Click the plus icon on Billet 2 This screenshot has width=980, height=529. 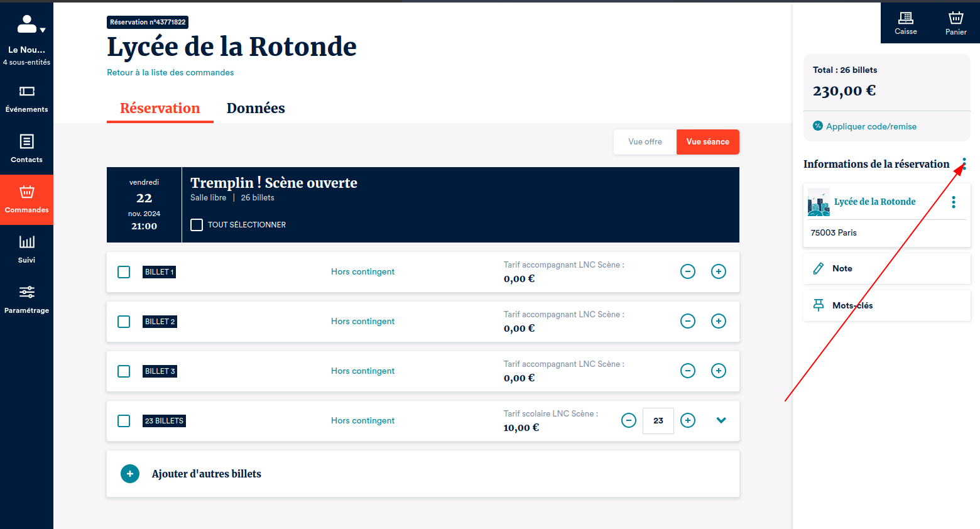pyautogui.click(x=718, y=321)
